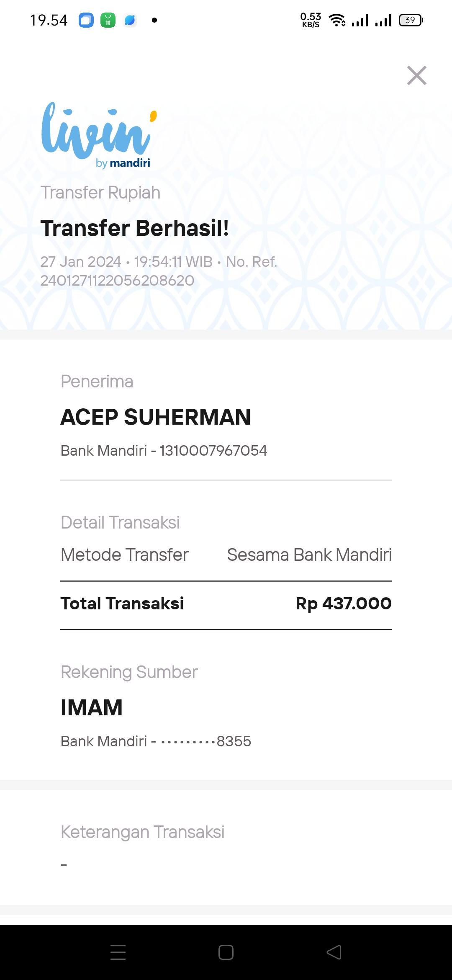Screen dimensions: 452x980
Task: Tap the Transfer Berhasil! heading
Action: pos(135,228)
